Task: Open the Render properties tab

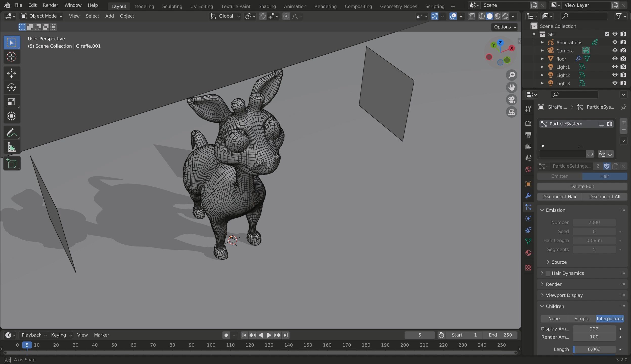Action: click(528, 123)
